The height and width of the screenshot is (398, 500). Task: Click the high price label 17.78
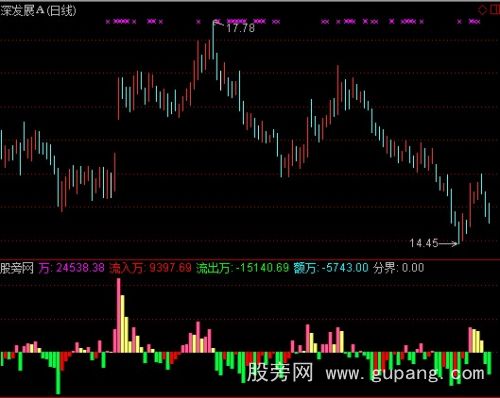240,28
